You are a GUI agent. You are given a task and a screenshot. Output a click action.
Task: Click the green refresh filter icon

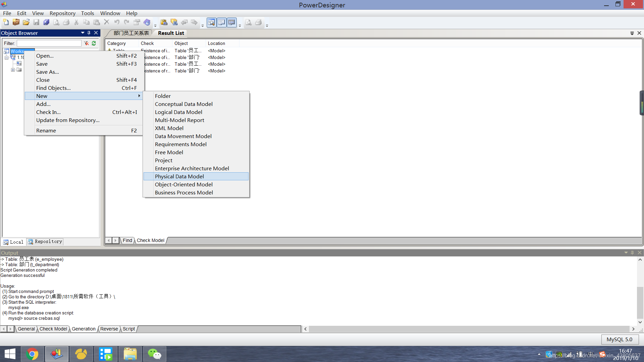point(94,43)
